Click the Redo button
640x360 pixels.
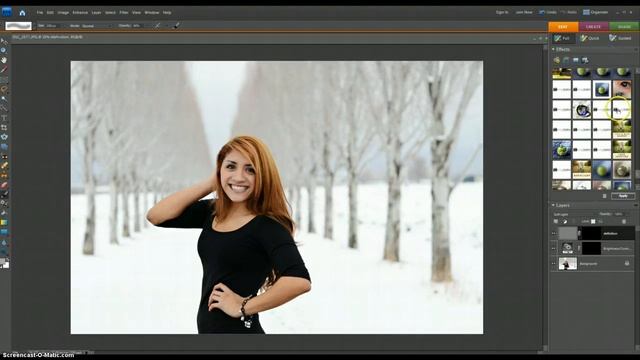(568, 12)
